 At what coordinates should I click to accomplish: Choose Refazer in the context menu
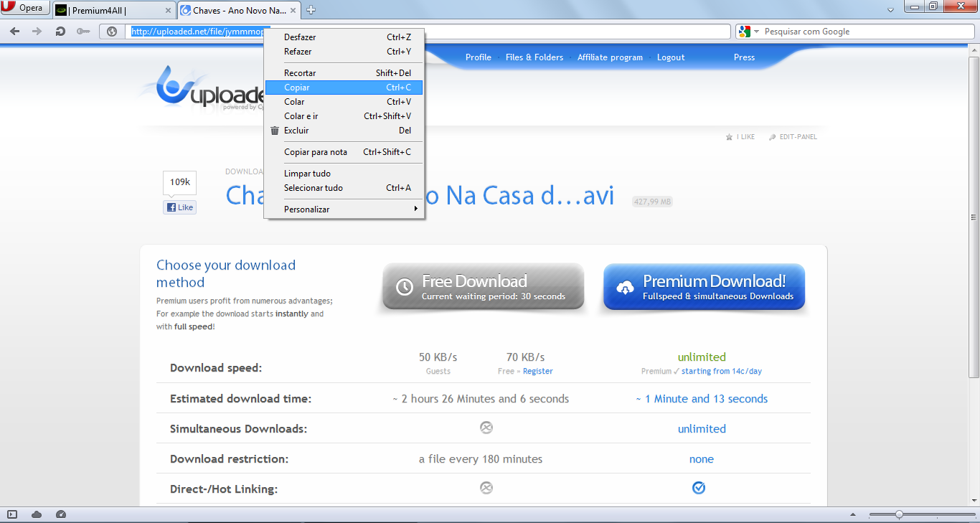(x=344, y=52)
